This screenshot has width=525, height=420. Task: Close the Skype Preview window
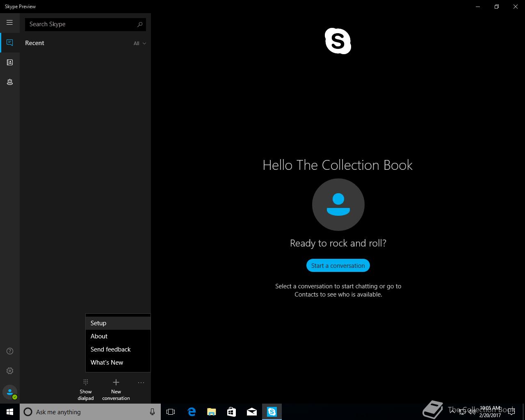(516, 7)
